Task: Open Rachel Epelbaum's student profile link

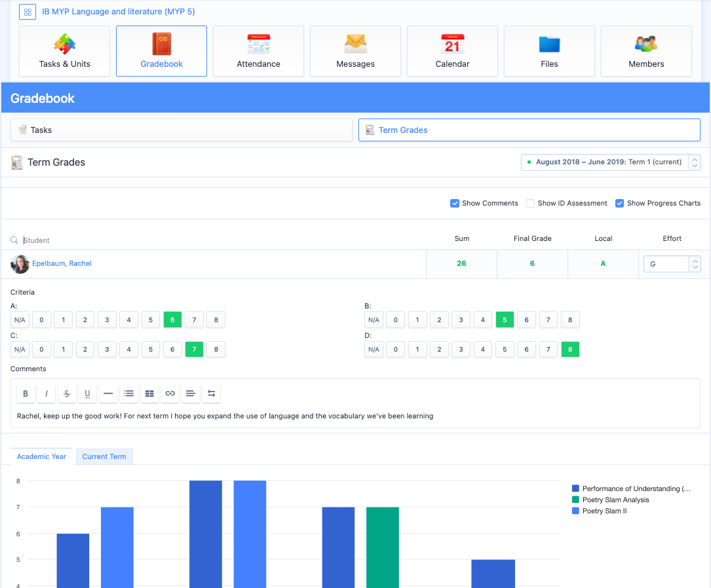Action: (62, 263)
